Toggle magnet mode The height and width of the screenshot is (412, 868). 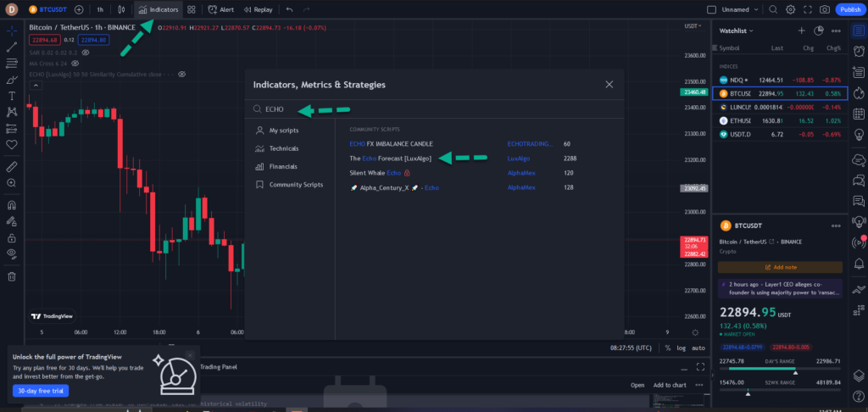12,204
